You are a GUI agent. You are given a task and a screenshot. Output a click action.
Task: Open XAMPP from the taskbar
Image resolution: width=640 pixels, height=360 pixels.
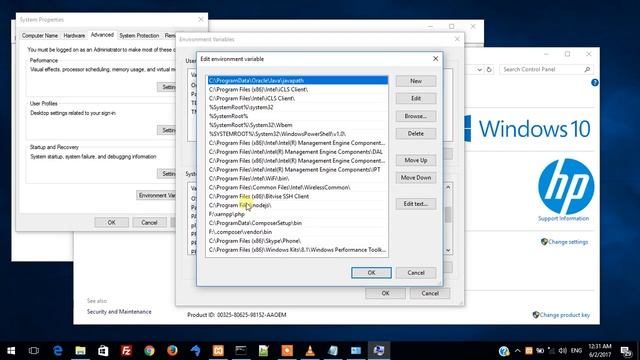[x=218, y=351]
